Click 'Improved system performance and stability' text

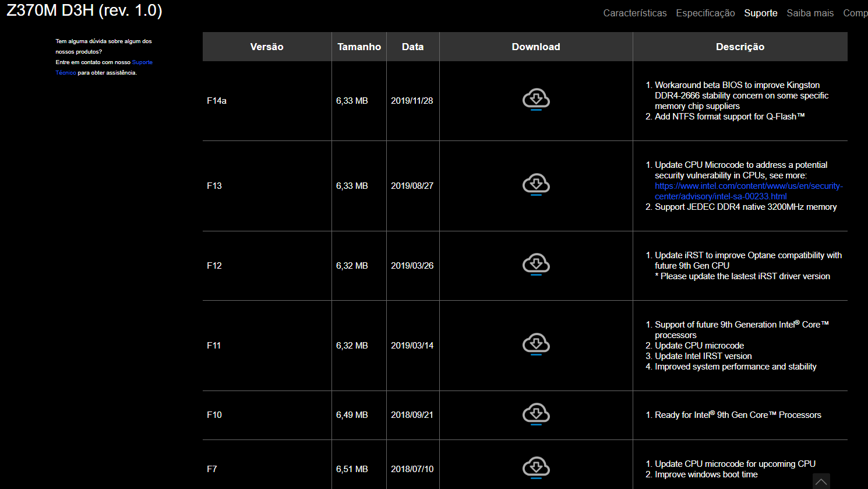pyautogui.click(x=736, y=367)
